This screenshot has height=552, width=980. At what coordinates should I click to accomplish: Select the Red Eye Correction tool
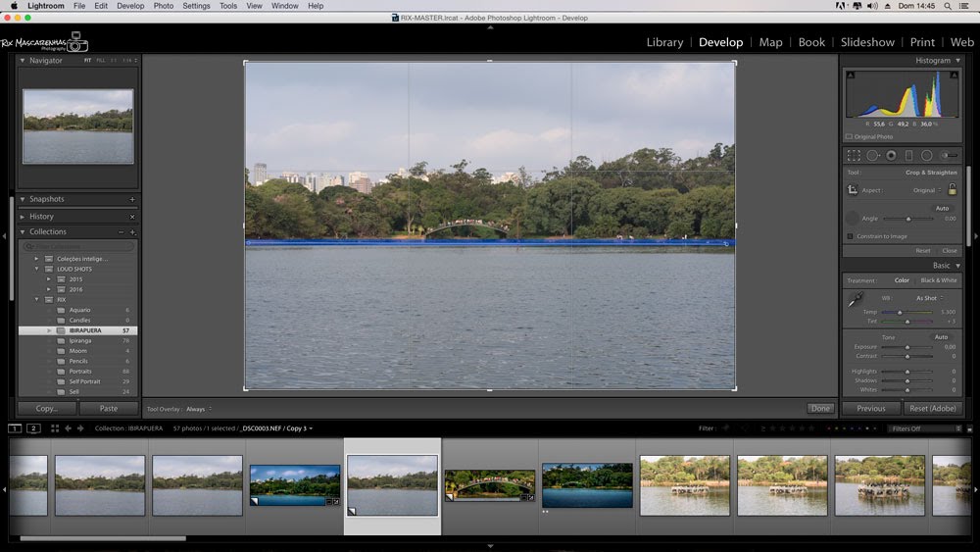click(x=891, y=156)
